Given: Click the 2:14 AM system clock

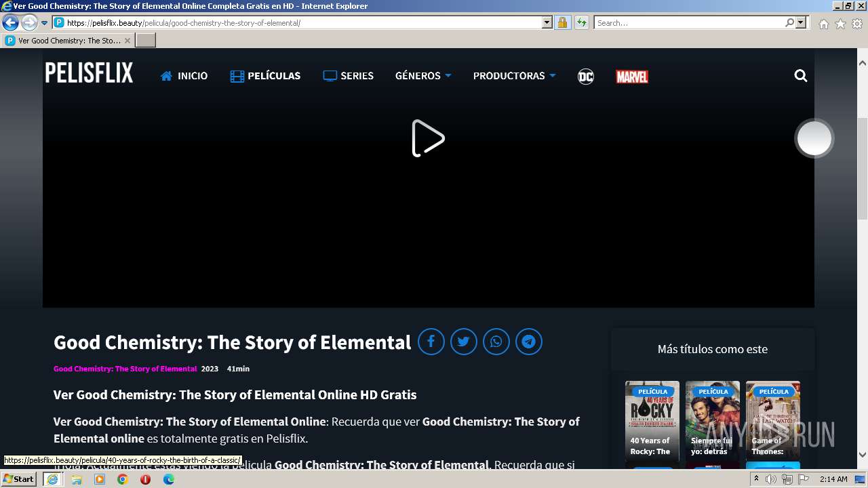Looking at the screenshot, I should coord(833,479).
